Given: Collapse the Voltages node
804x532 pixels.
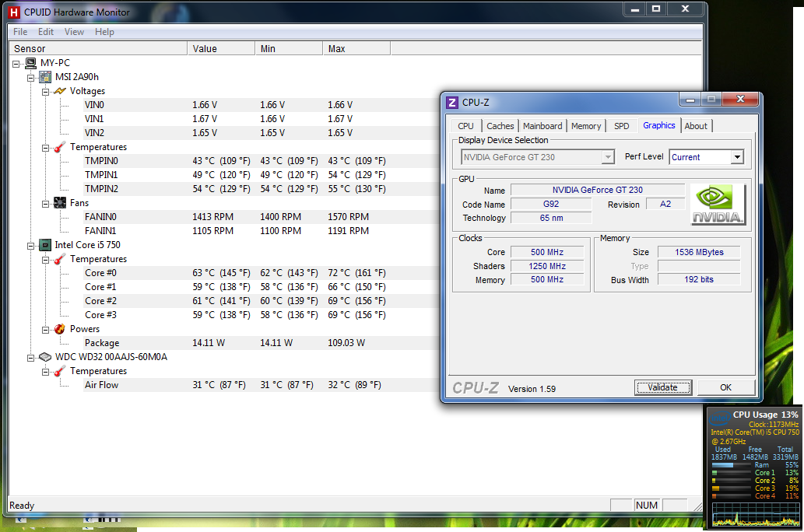Looking at the screenshot, I should 46,92.
